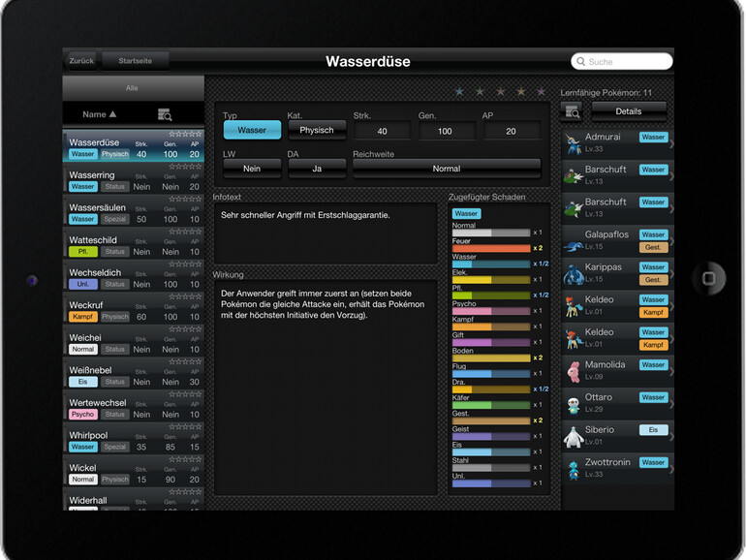Open Mamolida row chevron
This screenshot has height=560, width=746.
coord(671,372)
